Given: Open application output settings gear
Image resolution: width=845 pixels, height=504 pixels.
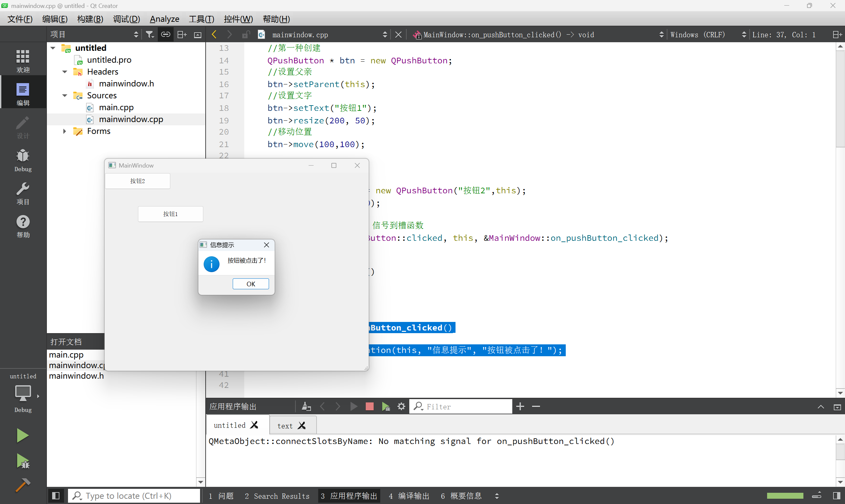Looking at the screenshot, I should point(401,406).
